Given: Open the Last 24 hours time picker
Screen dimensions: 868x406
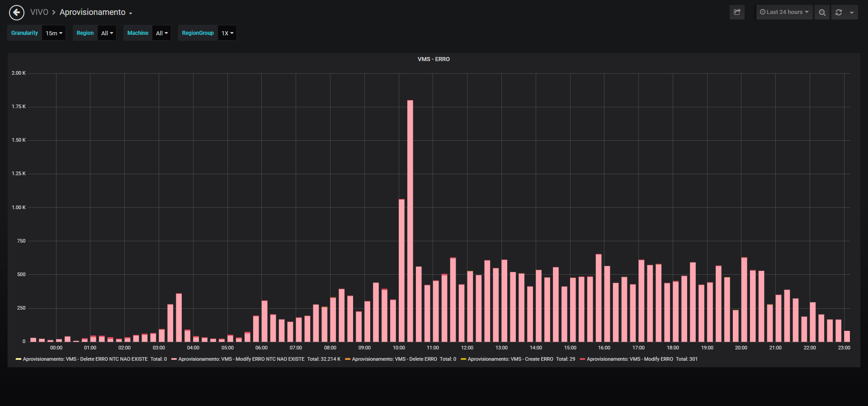Looking at the screenshot, I should pyautogui.click(x=784, y=12).
